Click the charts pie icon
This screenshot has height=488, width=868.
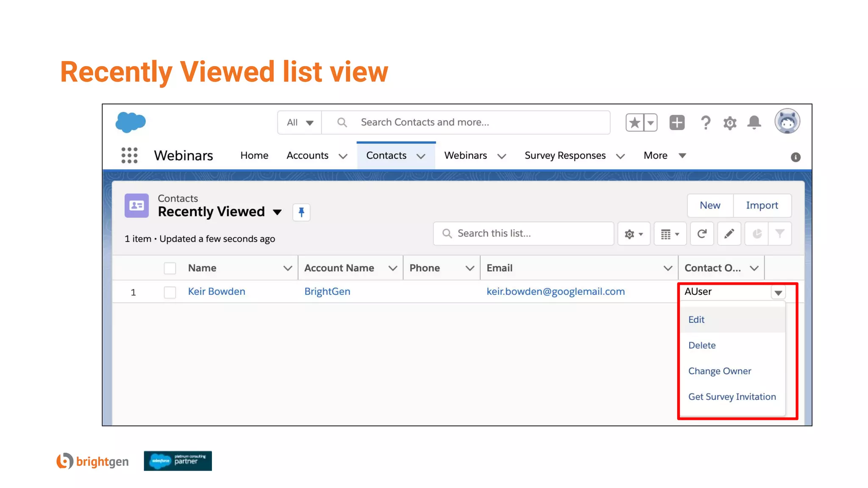(x=757, y=234)
